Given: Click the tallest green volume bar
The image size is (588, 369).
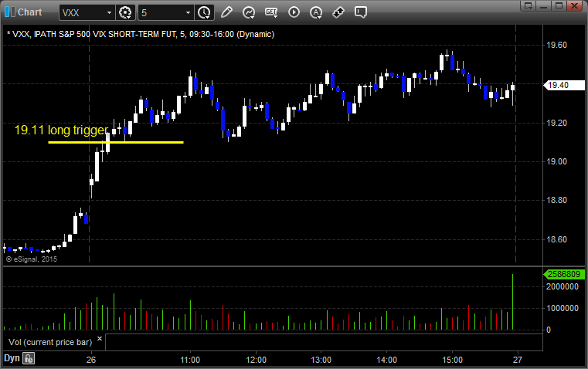Looking at the screenshot, I should pos(512,302).
